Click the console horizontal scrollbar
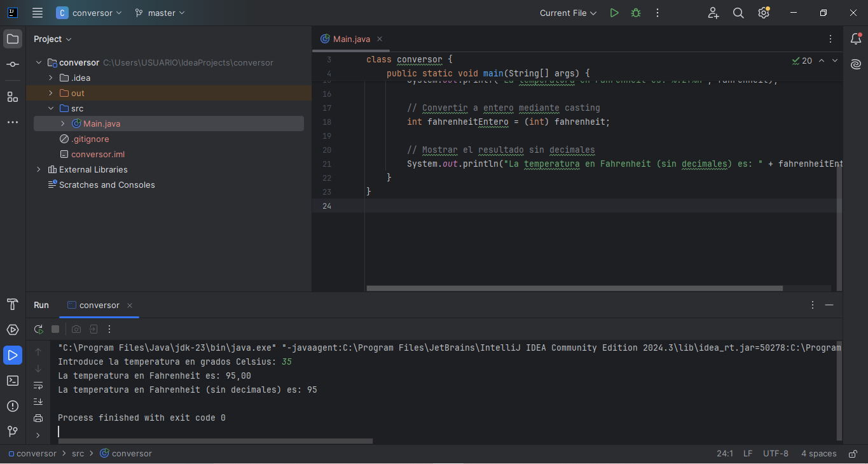 point(215,440)
